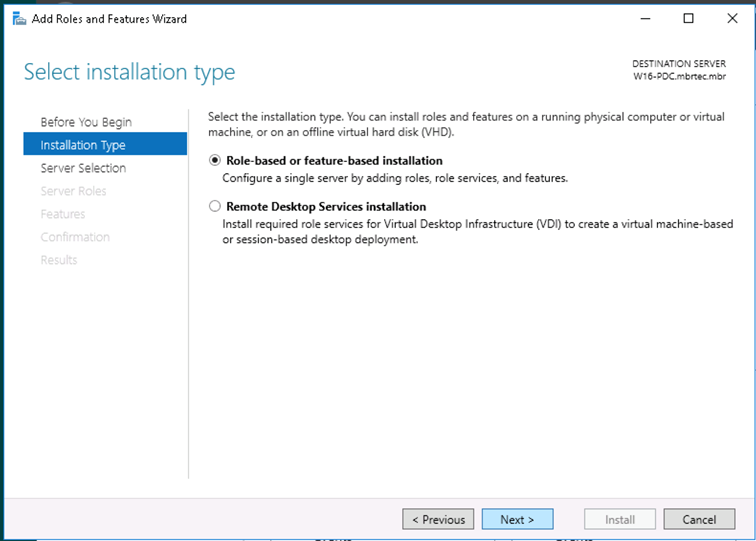
Task: Continue with the Next button
Action: tap(517, 519)
